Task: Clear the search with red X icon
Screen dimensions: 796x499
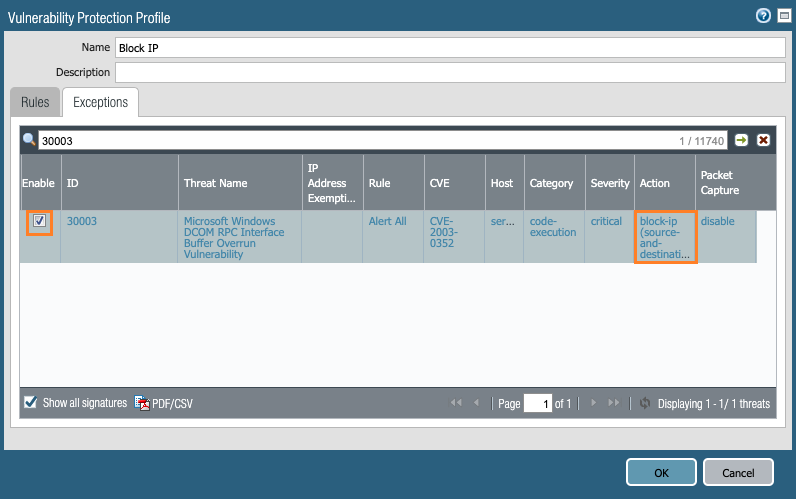Action: coord(763,140)
